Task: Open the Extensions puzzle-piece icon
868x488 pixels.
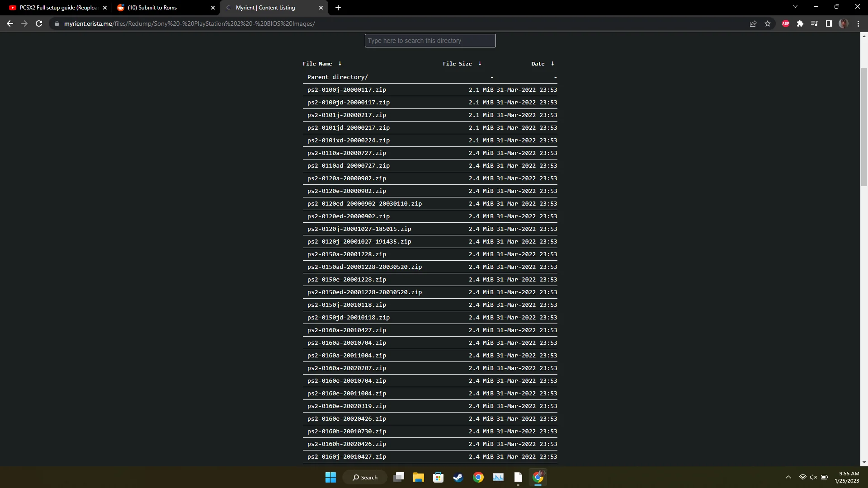Action: pos(800,23)
